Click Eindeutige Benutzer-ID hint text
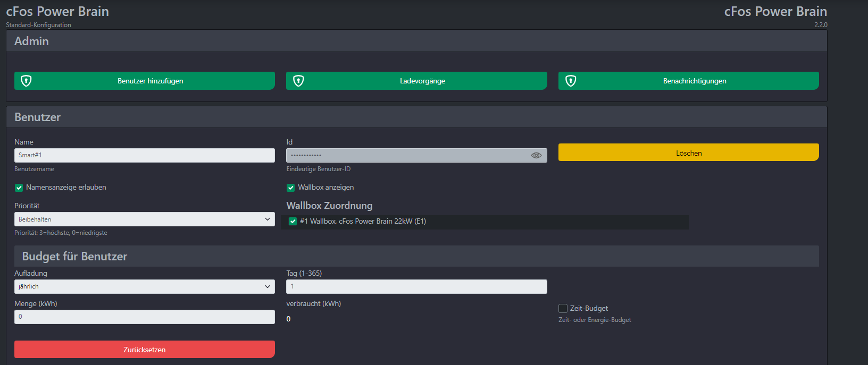The image size is (868, 365). click(x=318, y=169)
